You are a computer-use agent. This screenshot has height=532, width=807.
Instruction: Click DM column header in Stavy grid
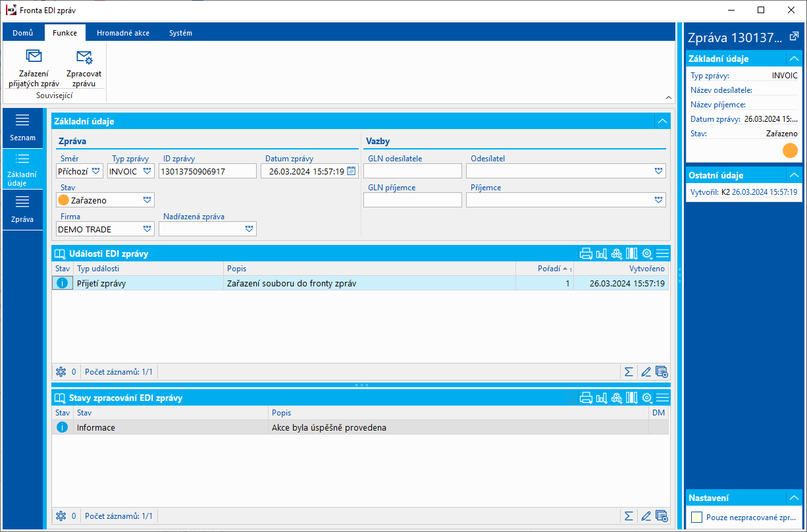point(658,413)
